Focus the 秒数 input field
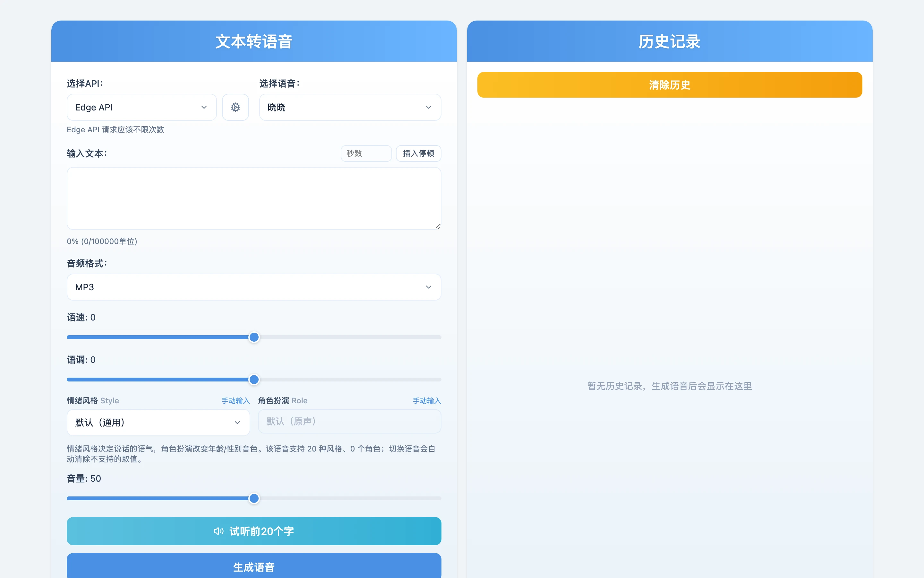924x578 pixels. click(x=366, y=153)
